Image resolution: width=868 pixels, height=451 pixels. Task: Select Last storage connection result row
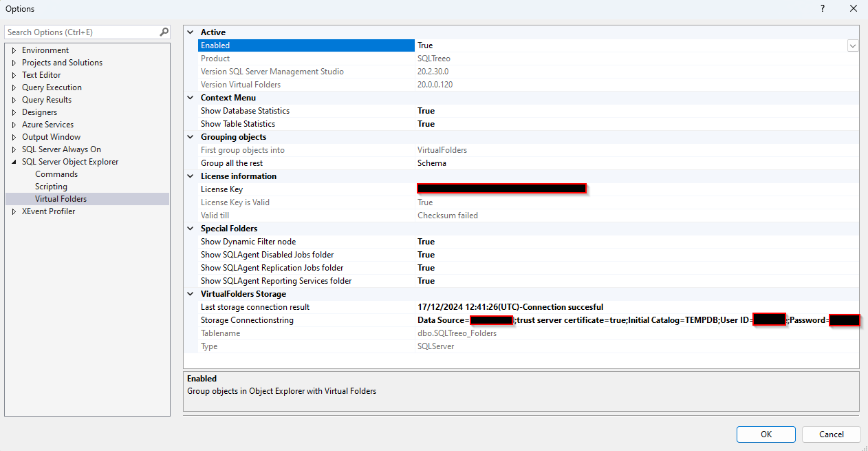click(x=529, y=307)
